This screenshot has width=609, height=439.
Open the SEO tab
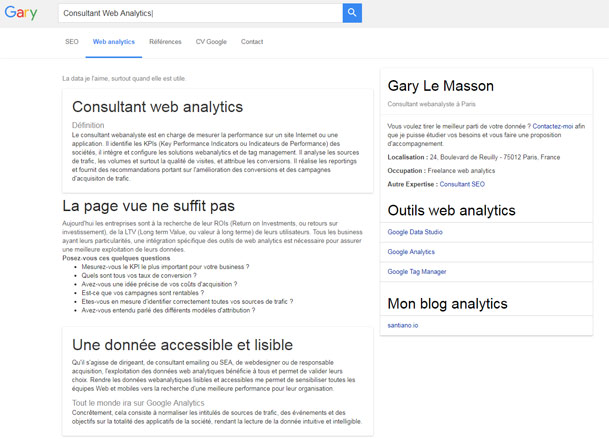pyautogui.click(x=72, y=42)
